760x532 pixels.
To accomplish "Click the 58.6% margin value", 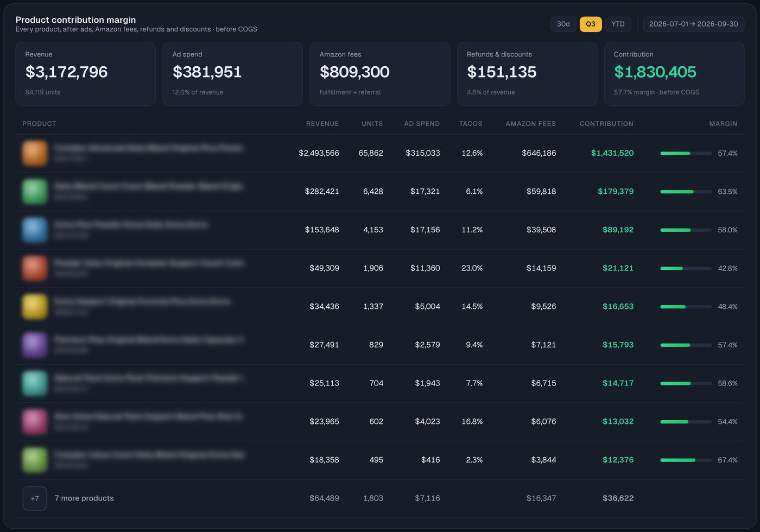I will (x=727, y=383).
